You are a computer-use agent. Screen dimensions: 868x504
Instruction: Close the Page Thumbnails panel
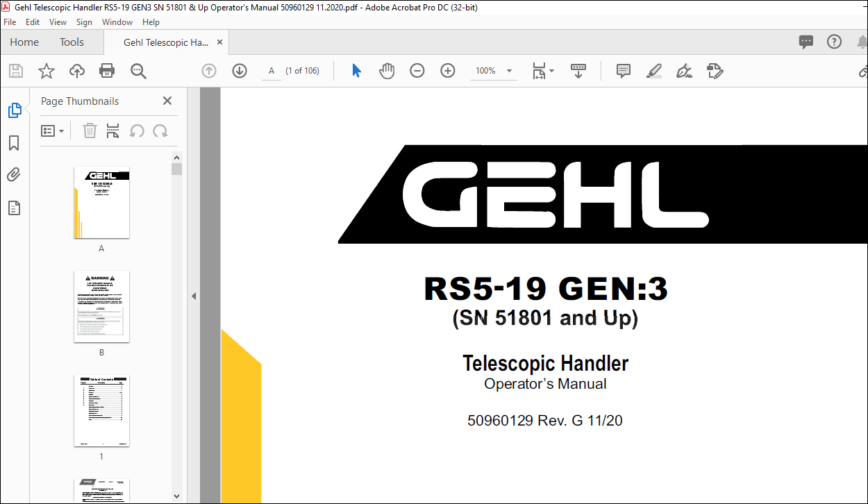167,101
